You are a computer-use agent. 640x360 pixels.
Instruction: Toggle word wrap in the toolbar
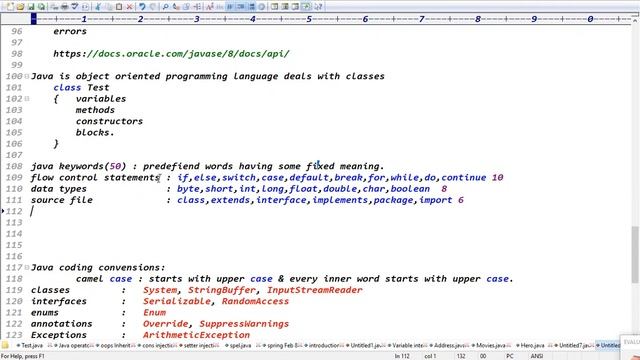(230, 7)
